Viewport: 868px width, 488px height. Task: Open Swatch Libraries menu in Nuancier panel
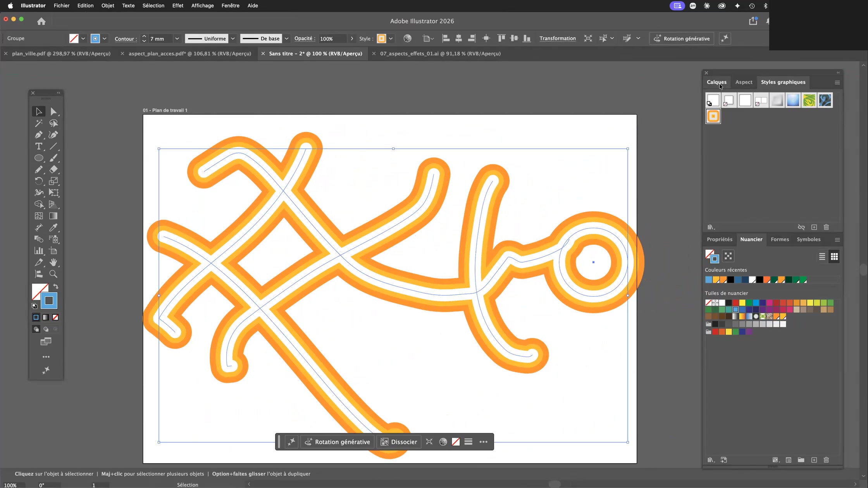tap(711, 460)
